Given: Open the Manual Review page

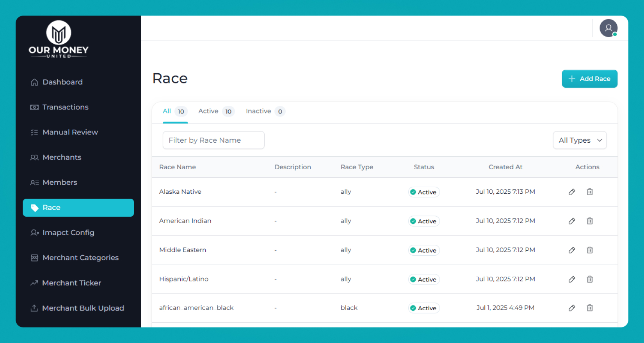Looking at the screenshot, I should click(x=70, y=133).
